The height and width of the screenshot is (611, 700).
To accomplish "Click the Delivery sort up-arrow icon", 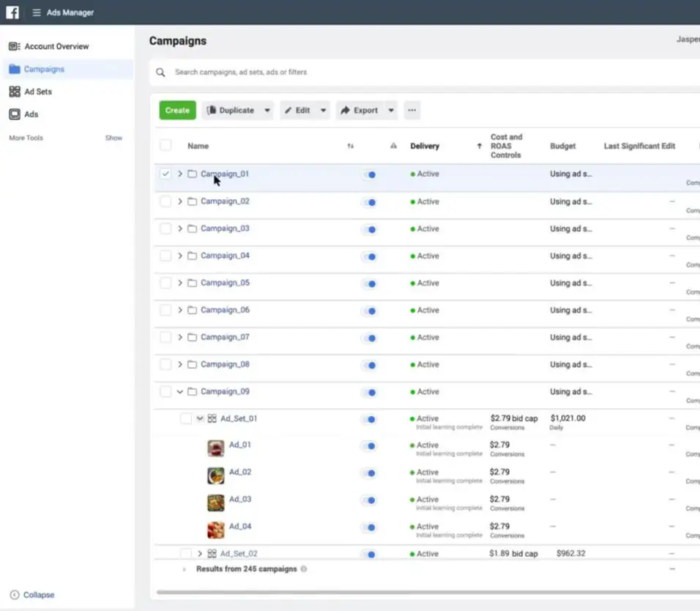I will point(480,146).
